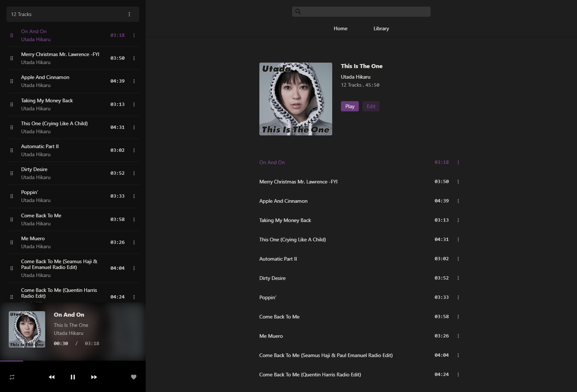Image resolution: width=577 pixels, height=392 pixels.
Task: Click drag handle for Seamus Haji Radio Edit in queue
Action: point(12,268)
